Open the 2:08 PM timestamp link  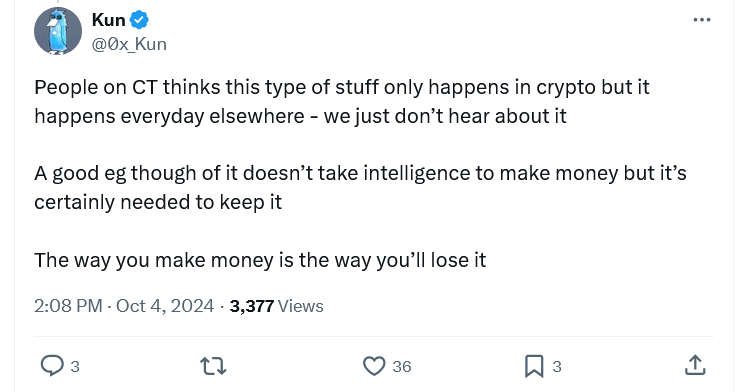click(68, 306)
